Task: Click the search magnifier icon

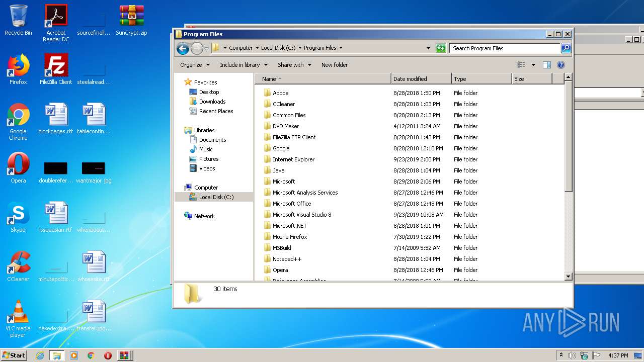Action: (566, 48)
